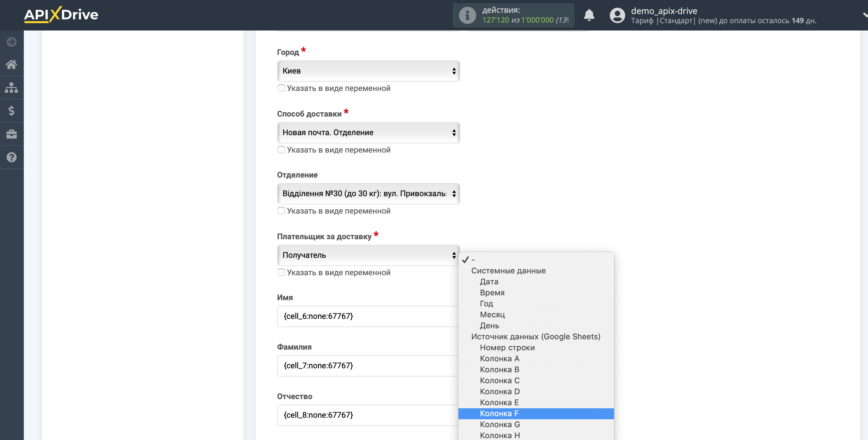
Task: Select 'Колонка G' from the variable list
Action: [x=500, y=424]
